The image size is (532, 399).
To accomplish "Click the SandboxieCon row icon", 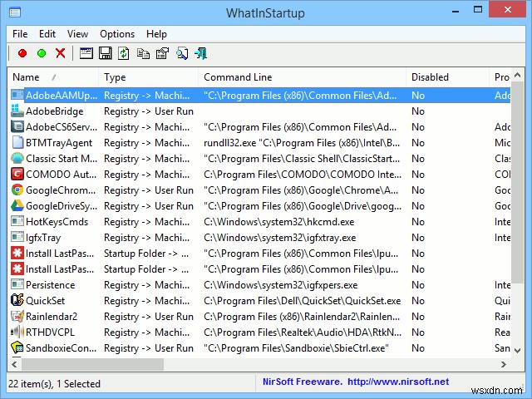I will click(x=17, y=347).
